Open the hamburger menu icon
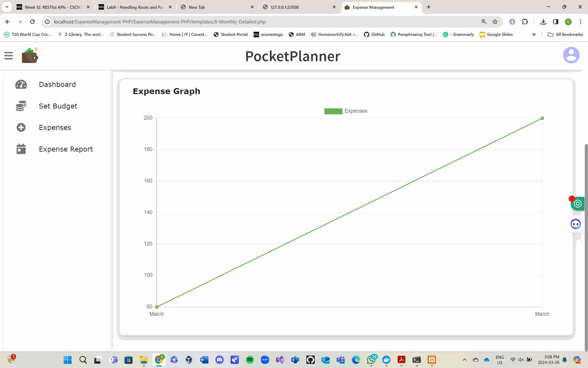 click(9, 56)
